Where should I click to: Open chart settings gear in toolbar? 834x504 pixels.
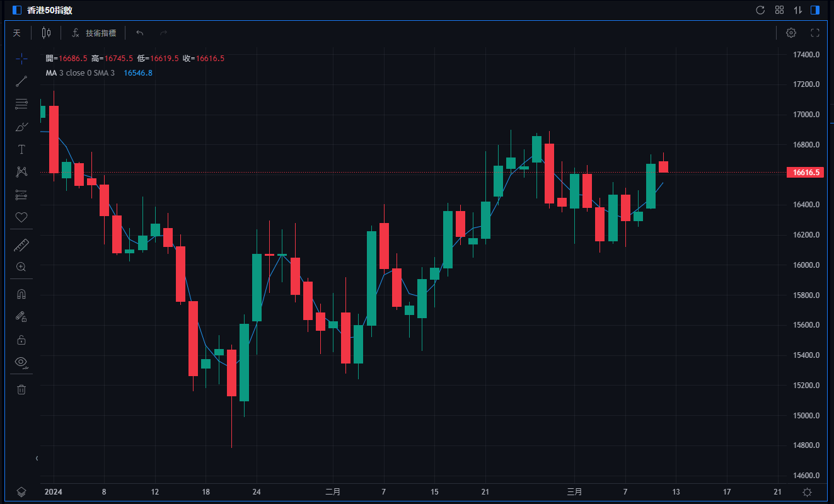point(791,33)
